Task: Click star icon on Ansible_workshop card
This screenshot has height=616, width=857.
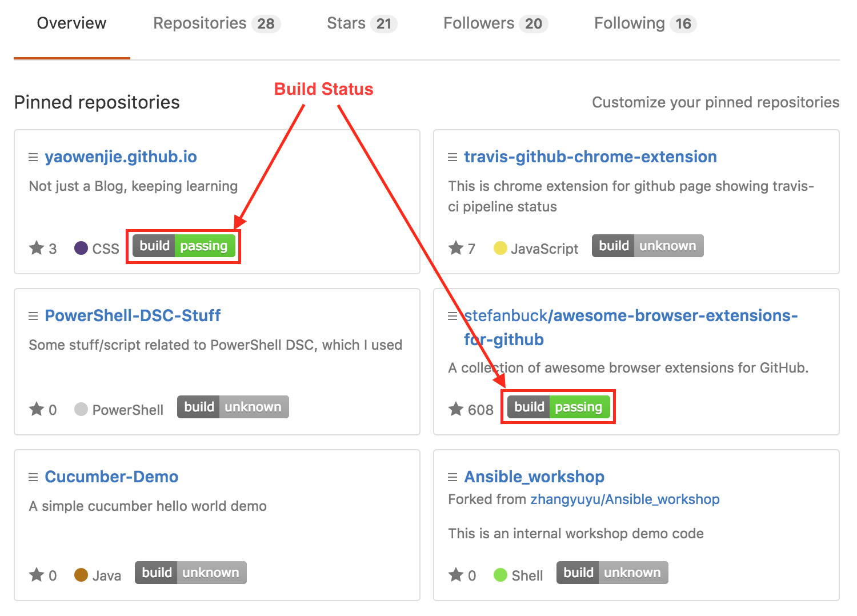Action: 456,574
